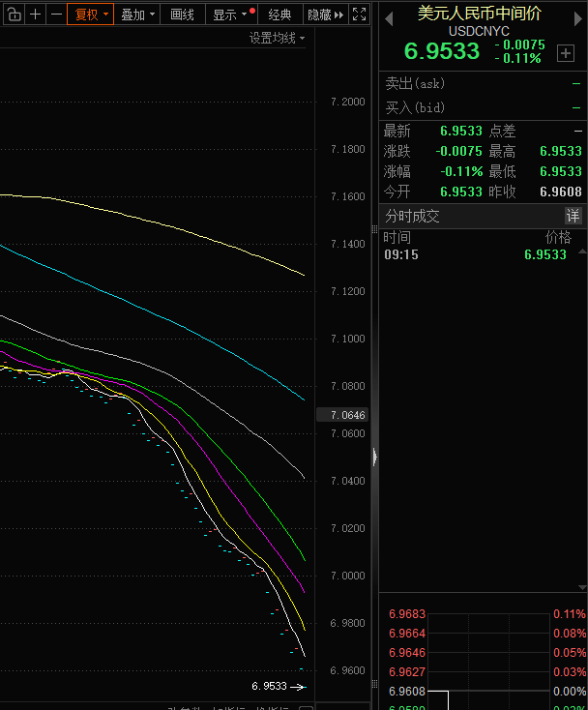The image size is (588, 710).
Task: Select the 09:15 trade row
Action: coord(475,254)
